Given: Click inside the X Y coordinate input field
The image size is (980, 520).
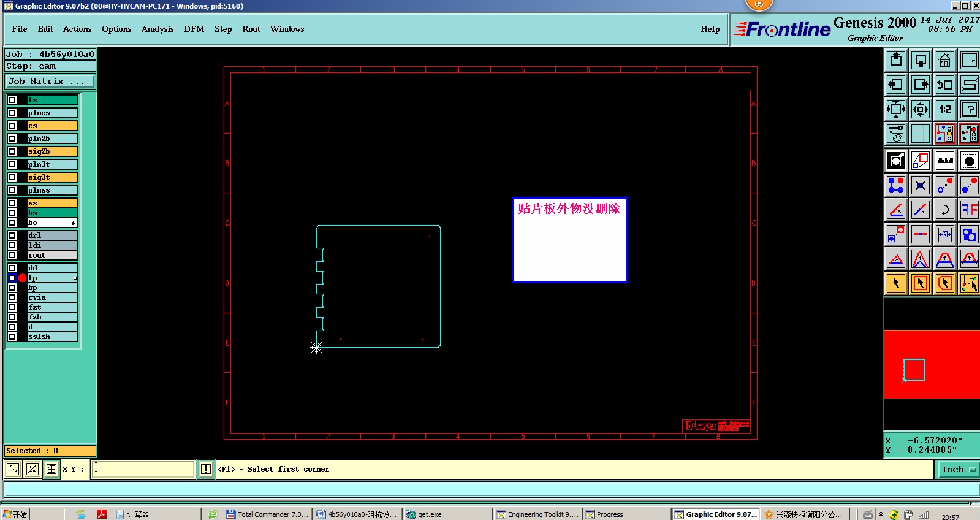Looking at the screenshot, I should tap(143, 470).
